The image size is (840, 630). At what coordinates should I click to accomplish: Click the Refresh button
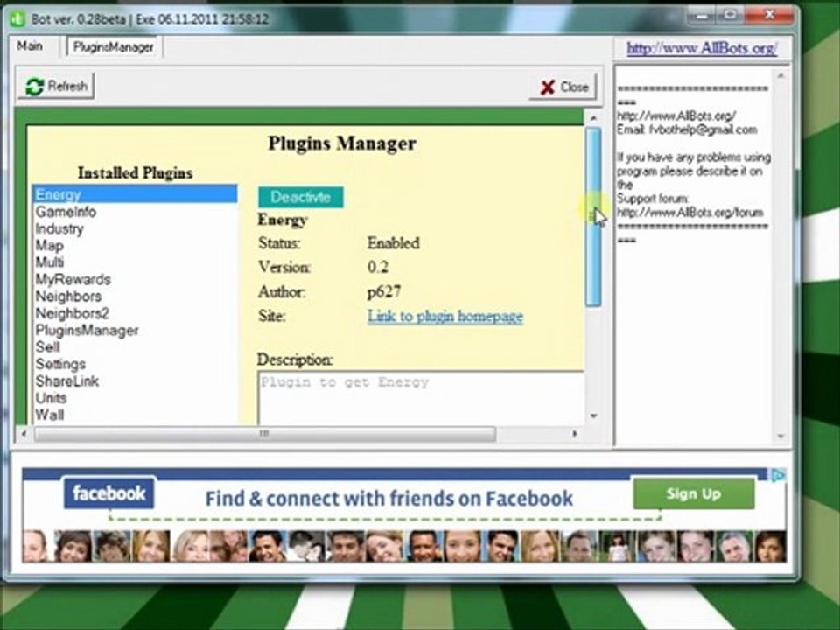tap(56, 87)
